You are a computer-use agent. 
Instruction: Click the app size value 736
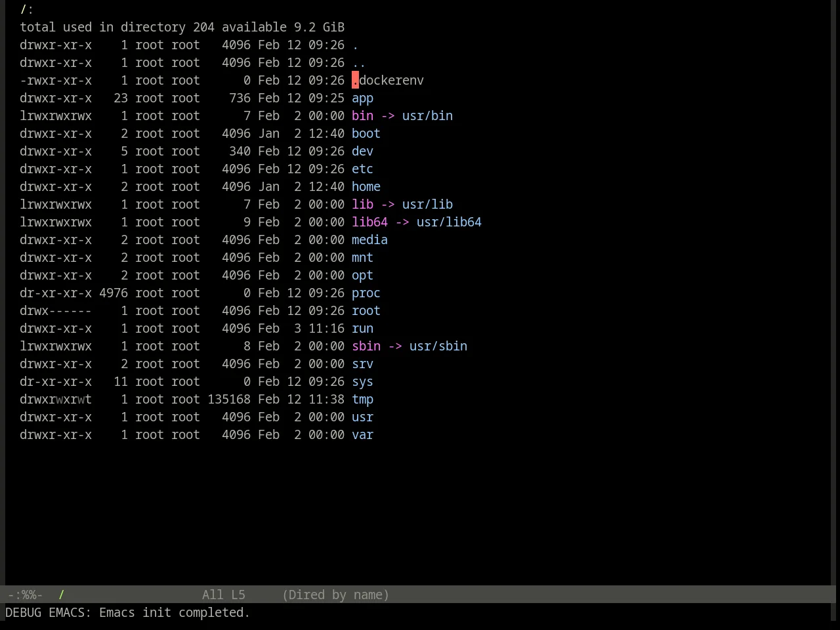point(240,98)
